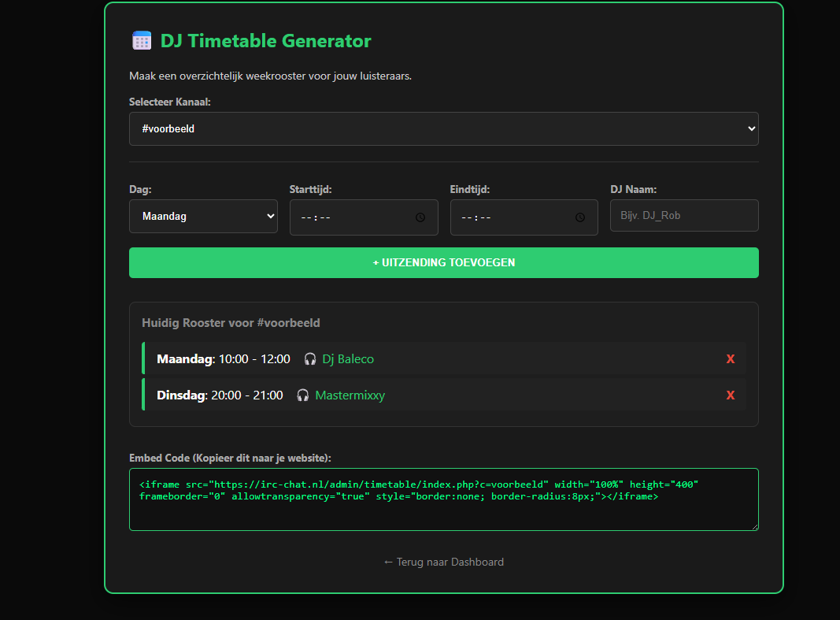Open the Selecteer Kanaal dropdown

click(x=443, y=128)
